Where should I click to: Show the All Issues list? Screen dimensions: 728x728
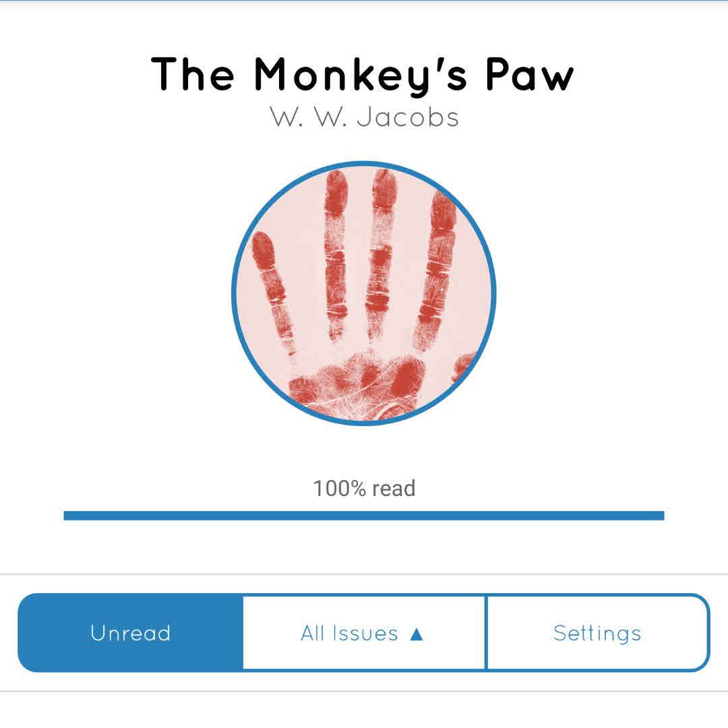(364, 632)
